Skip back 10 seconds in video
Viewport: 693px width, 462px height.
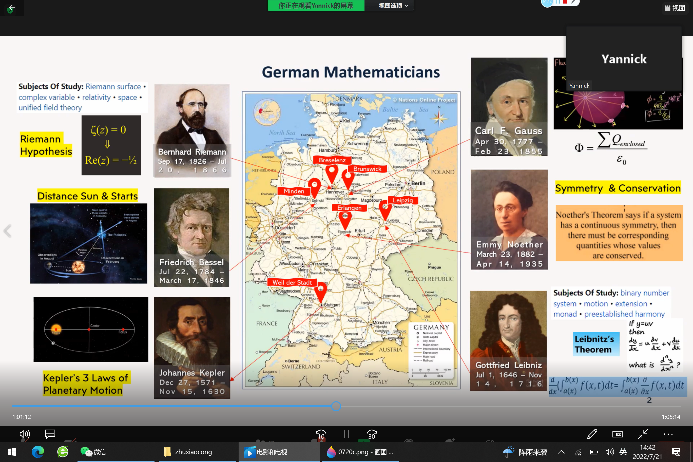321,433
